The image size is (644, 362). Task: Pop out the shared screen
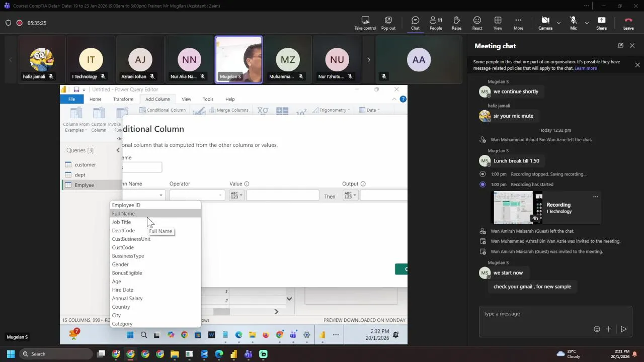coord(388,23)
